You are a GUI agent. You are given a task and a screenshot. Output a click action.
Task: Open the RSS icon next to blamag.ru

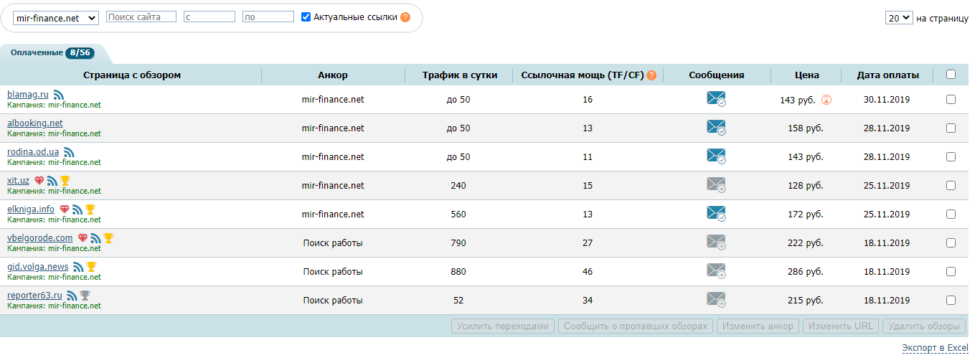pos(59,95)
